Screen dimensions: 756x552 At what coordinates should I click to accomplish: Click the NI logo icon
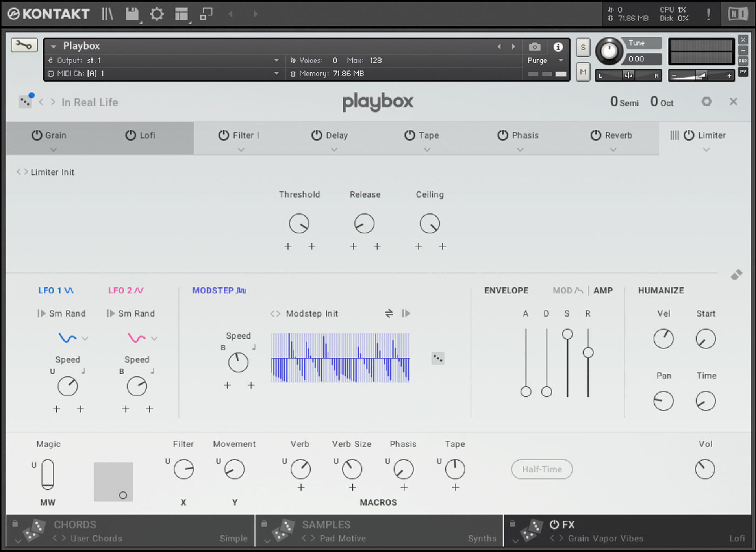click(x=737, y=14)
